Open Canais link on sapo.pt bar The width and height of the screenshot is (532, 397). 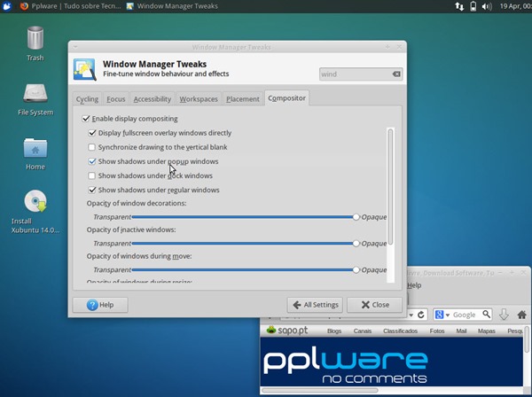pos(363,331)
